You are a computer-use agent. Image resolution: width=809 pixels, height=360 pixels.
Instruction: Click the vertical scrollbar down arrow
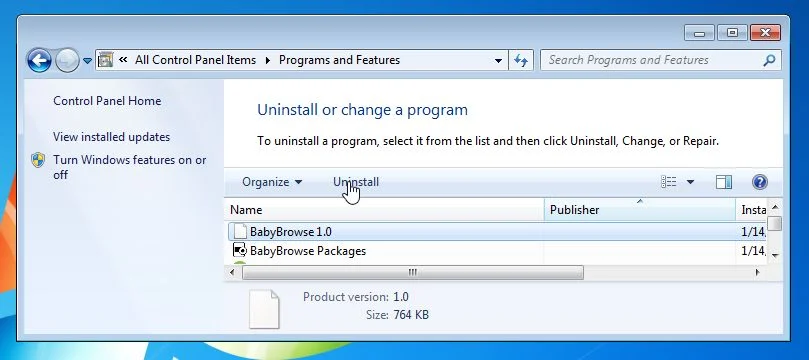click(774, 255)
